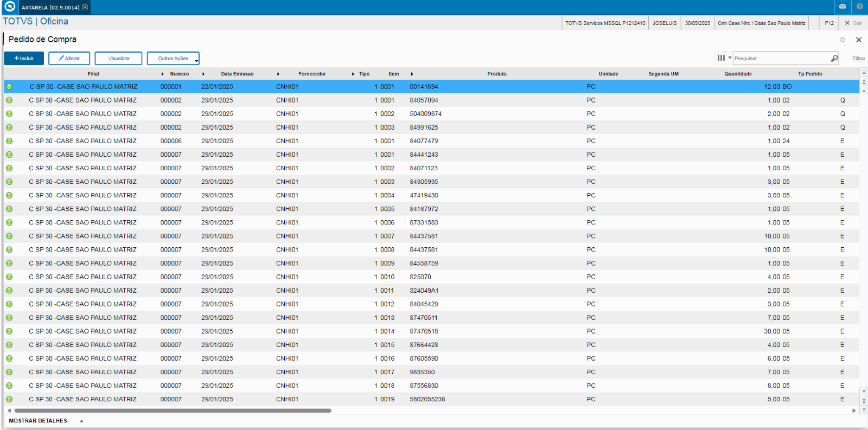Screen dimensions: 868x430
Task: Click the green status dot of item 87605590
Action: [9, 358]
